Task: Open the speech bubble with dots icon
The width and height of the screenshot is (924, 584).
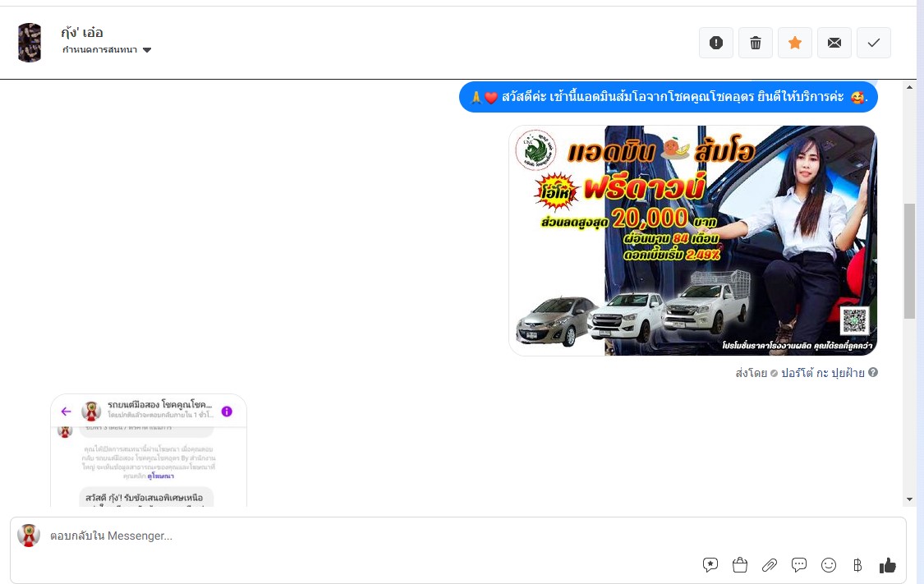Action: tap(799, 565)
